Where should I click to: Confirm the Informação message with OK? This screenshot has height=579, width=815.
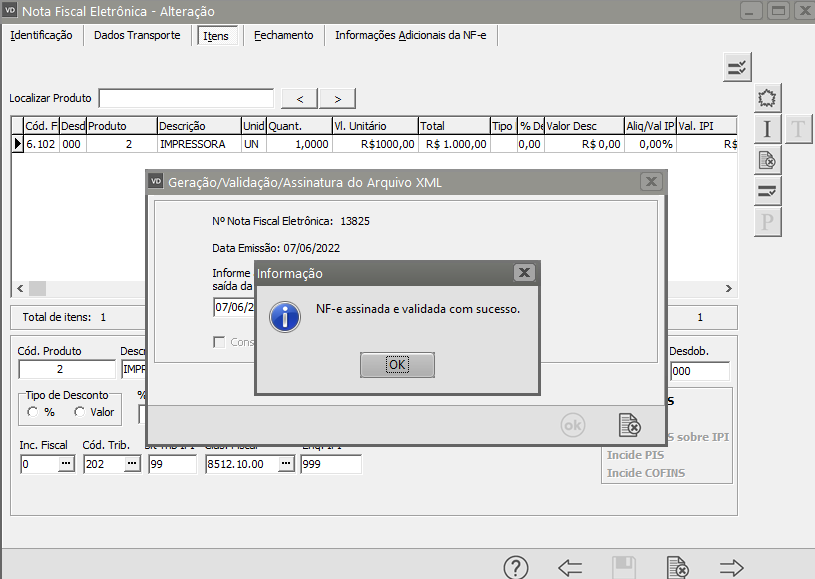397,365
